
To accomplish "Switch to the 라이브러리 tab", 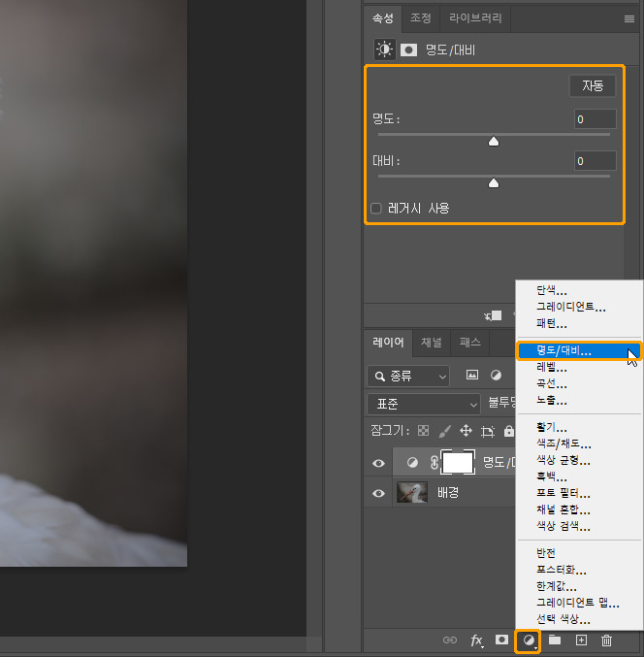I will click(x=475, y=18).
